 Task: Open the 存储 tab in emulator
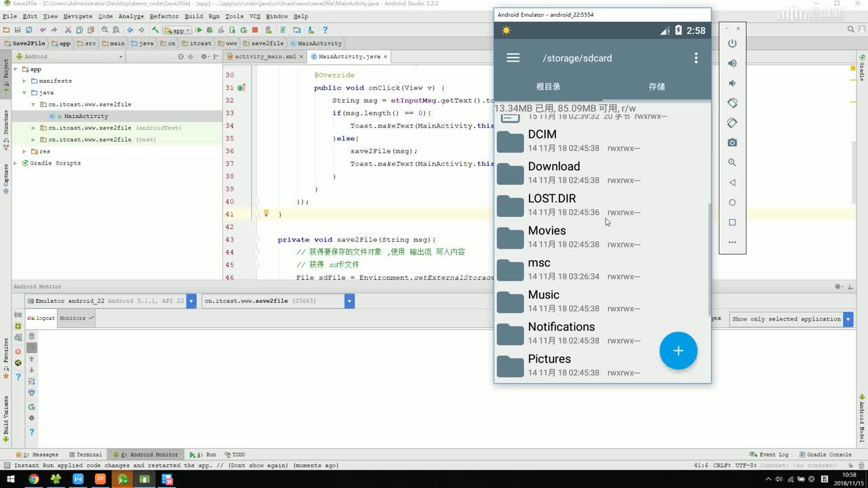click(x=656, y=87)
